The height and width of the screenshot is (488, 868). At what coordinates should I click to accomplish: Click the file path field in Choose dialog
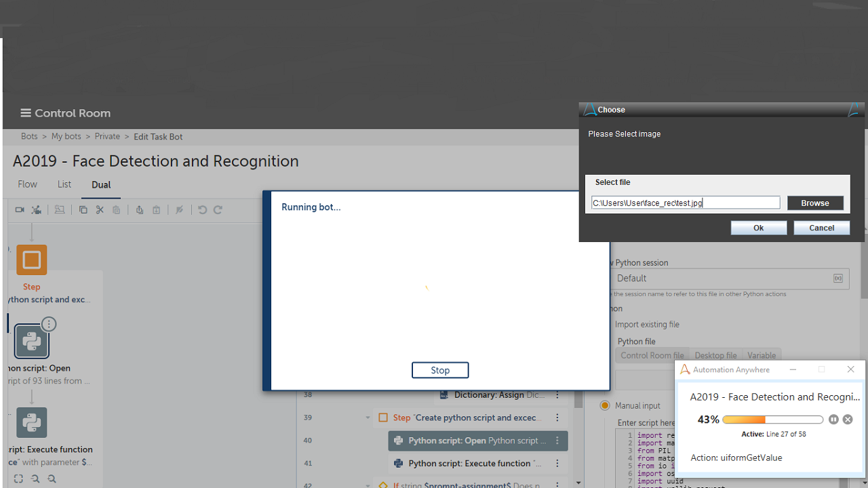point(686,203)
